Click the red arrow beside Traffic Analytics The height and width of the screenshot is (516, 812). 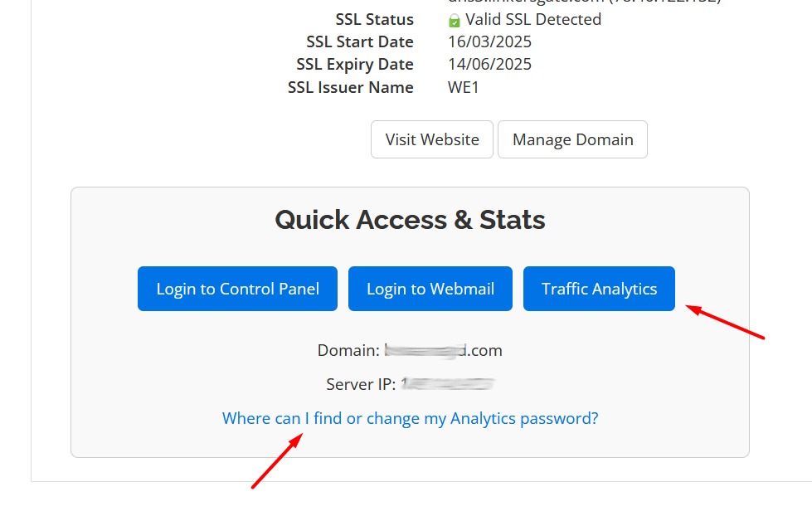click(726, 324)
